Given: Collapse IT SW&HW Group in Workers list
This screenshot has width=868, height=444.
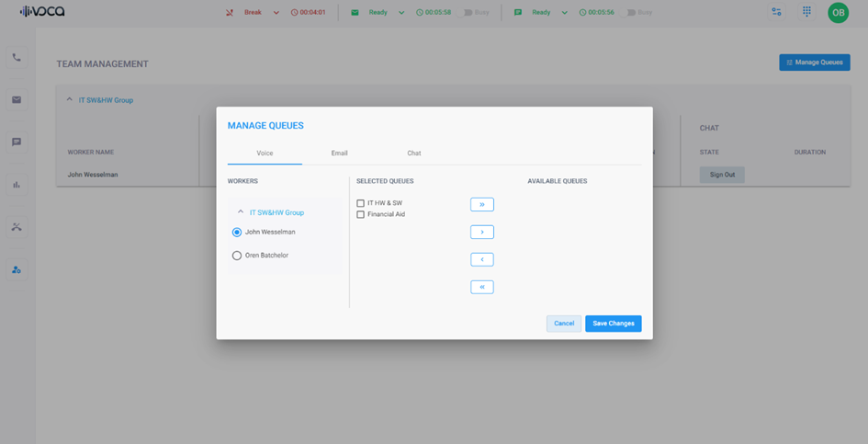Looking at the screenshot, I should (241, 212).
